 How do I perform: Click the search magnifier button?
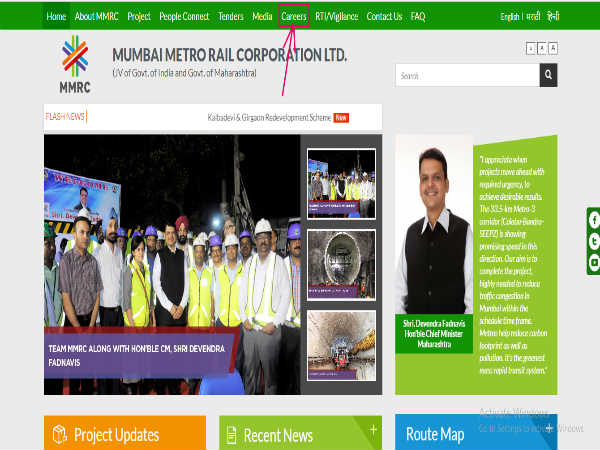(548, 75)
